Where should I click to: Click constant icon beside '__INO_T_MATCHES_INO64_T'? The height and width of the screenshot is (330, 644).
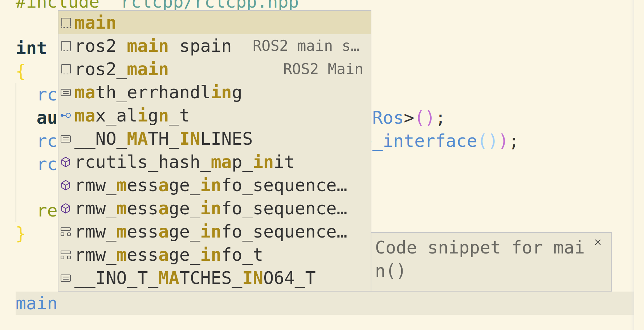click(x=66, y=278)
